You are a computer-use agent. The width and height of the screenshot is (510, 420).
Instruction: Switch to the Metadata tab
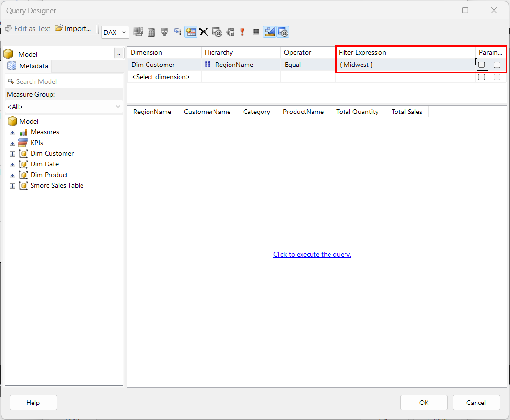pyautogui.click(x=29, y=66)
